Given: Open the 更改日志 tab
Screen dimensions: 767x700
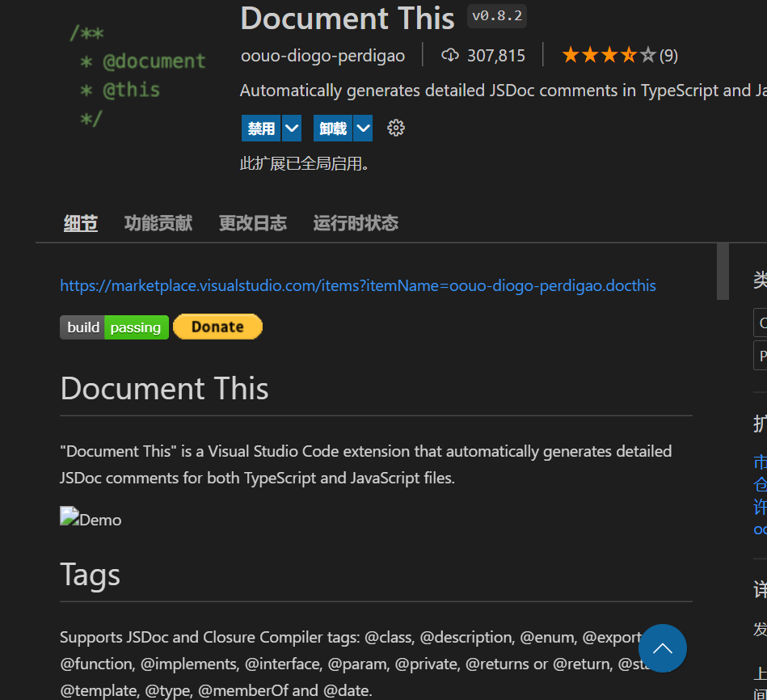Looking at the screenshot, I should 252,223.
